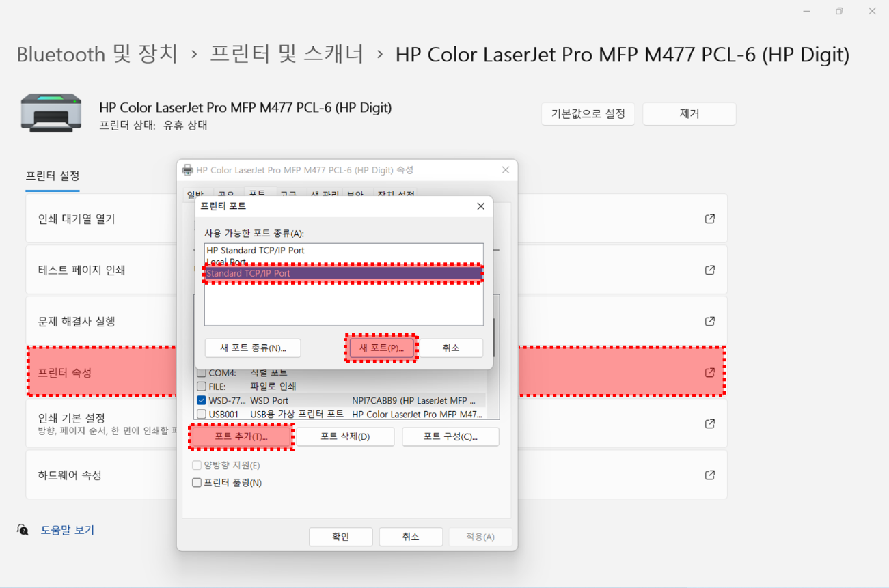Click the open-external icon on 인쇄 기본 설정 row
The height and width of the screenshot is (588, 889).
710,423
